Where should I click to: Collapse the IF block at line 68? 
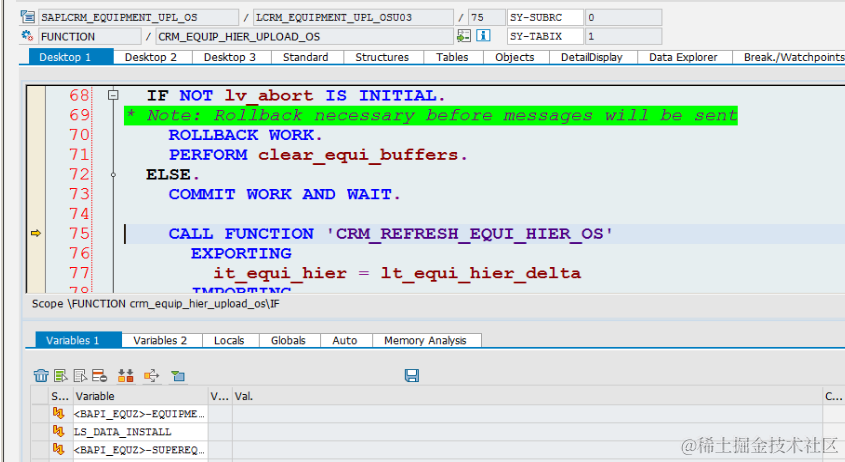pos(113,95)
